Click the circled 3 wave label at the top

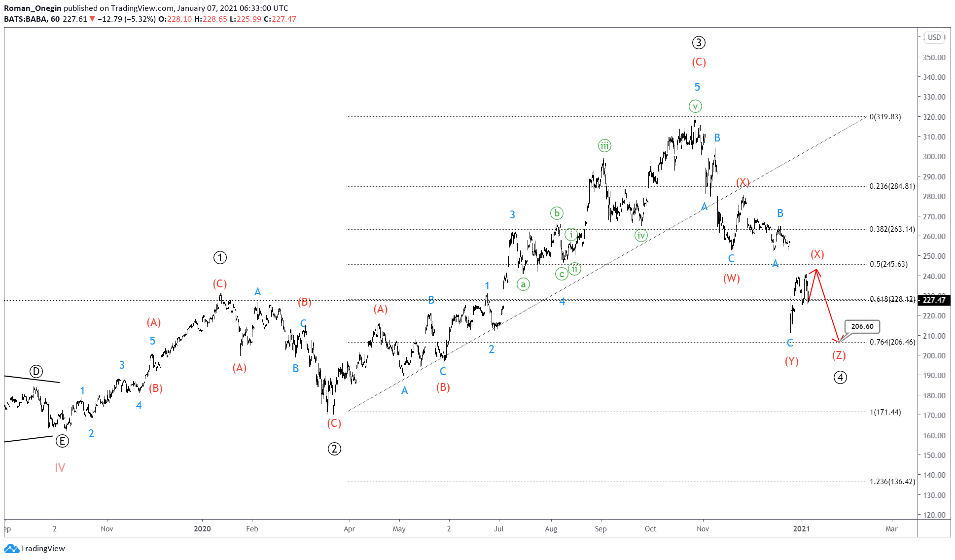tap(698, 43)
